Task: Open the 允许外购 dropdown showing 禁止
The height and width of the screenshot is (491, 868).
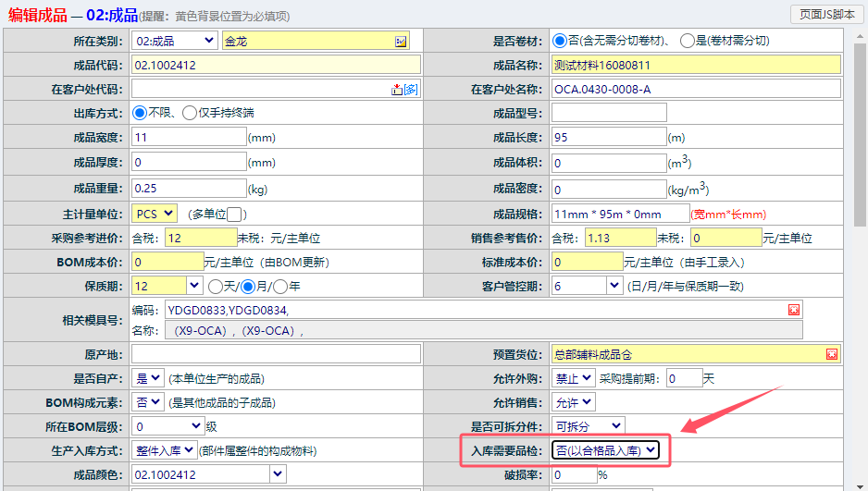Action: tap(573, 378)
